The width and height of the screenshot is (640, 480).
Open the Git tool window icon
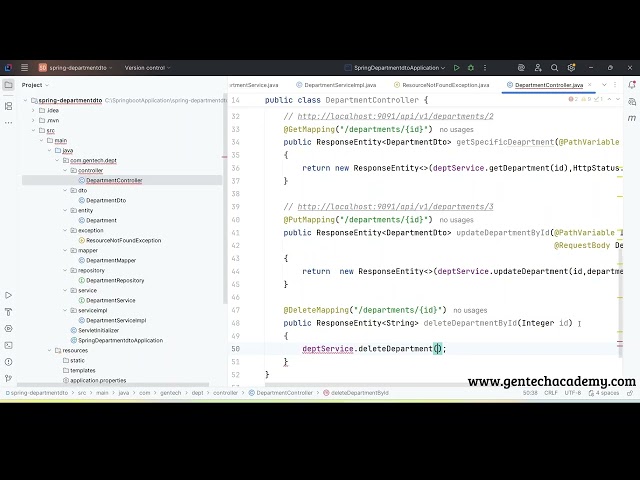pyautogui.click(x=8, y=378)
